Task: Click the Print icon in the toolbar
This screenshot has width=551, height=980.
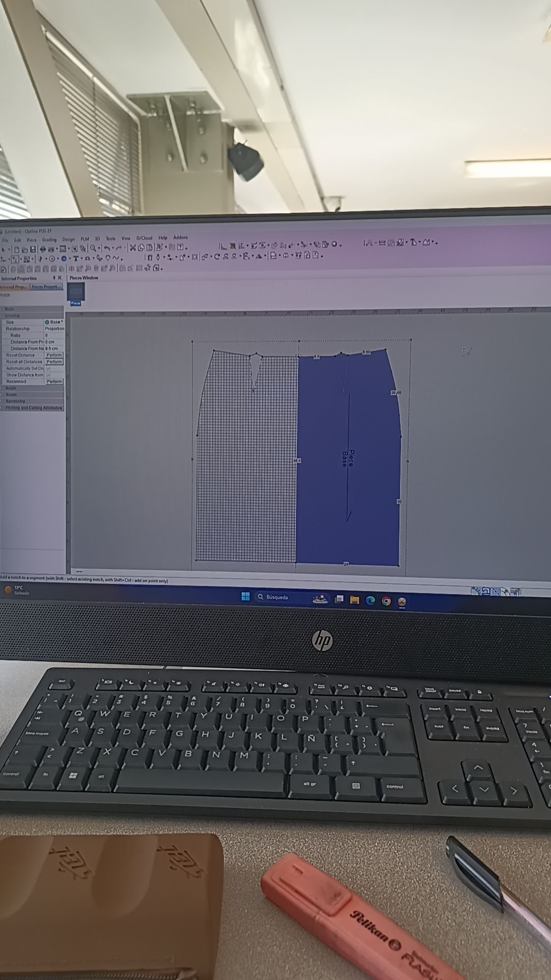Action: point(43,249)
